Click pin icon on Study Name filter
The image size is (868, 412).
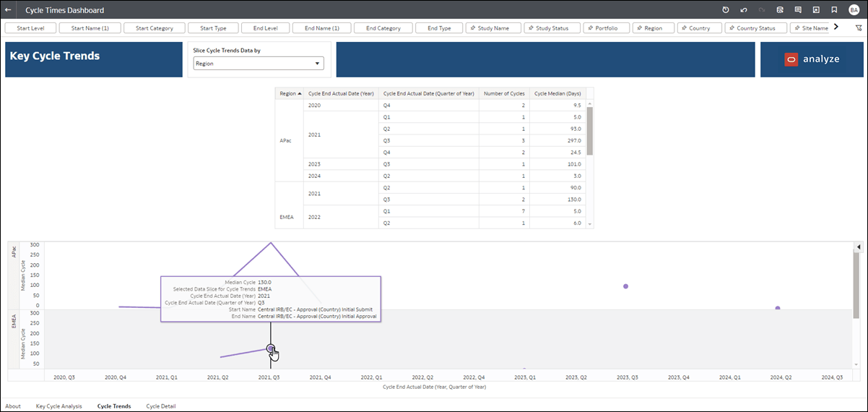472,28
